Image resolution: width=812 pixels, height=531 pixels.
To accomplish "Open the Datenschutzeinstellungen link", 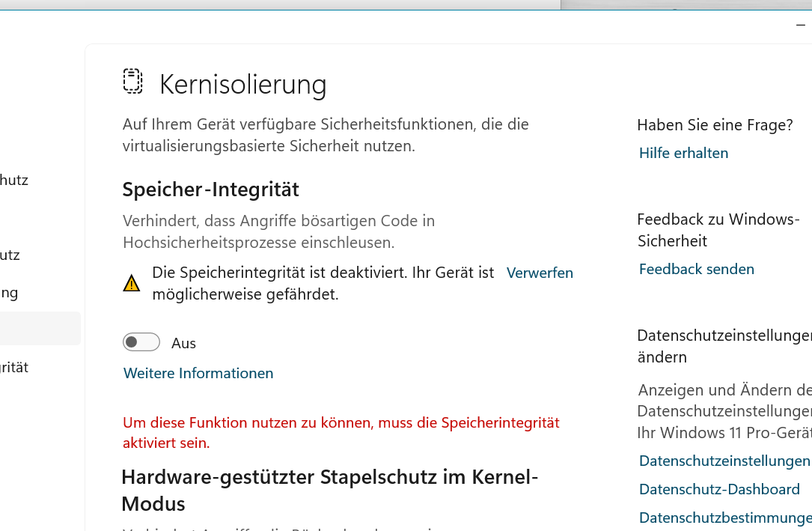I will (x=724, y=461).
